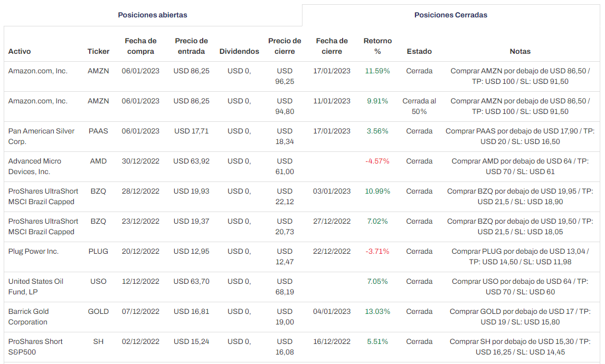Click the Dividendos column header
The width and height of the screenshot is (605, 364).
pyautogui.click(x=239, y=51)
